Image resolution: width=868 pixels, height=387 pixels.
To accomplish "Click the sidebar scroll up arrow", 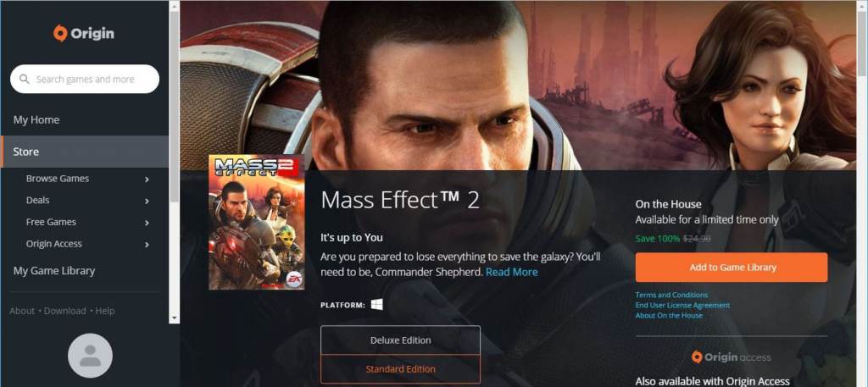I will (x=175, y=6).
